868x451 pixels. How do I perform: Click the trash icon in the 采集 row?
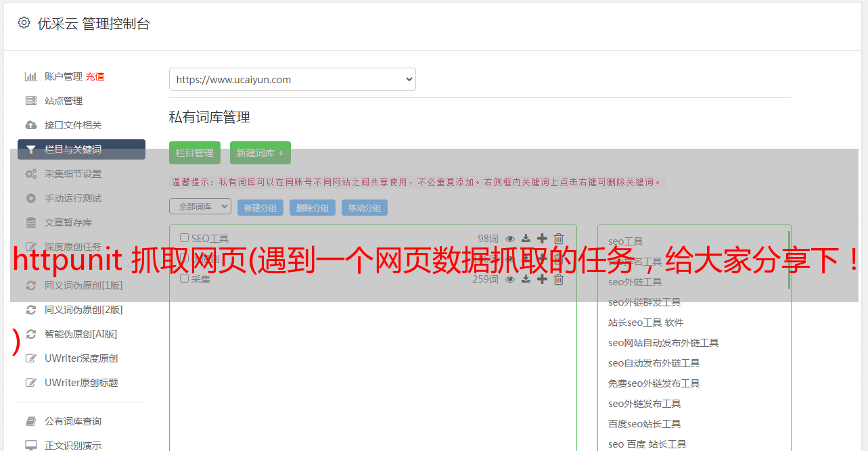click(559, 279)
